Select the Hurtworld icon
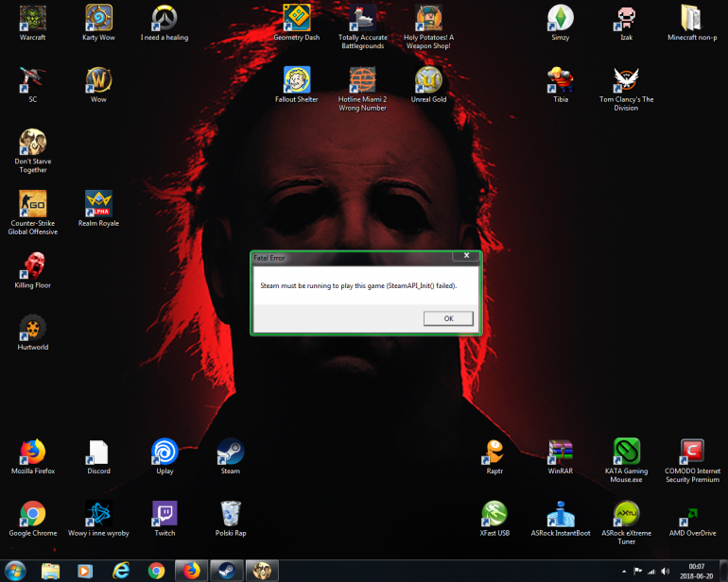The height and width of the screenshot is (582, 728). coord(32,333)
